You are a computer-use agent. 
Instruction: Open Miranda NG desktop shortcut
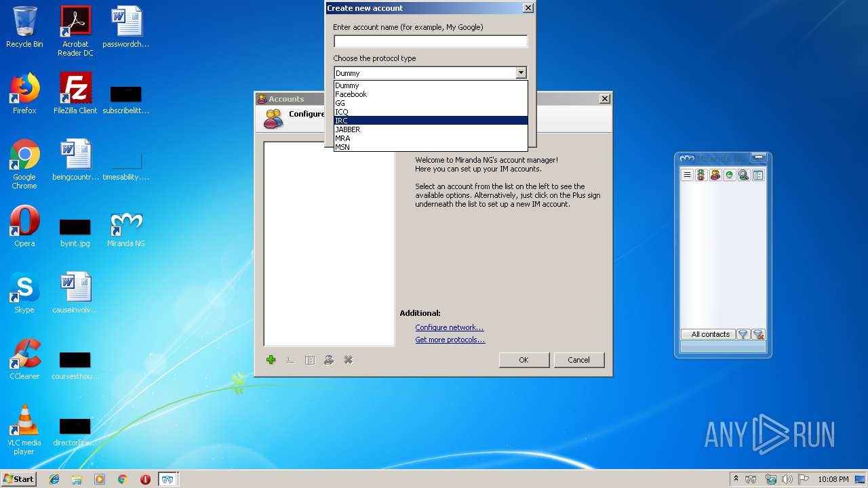[126, 229]
